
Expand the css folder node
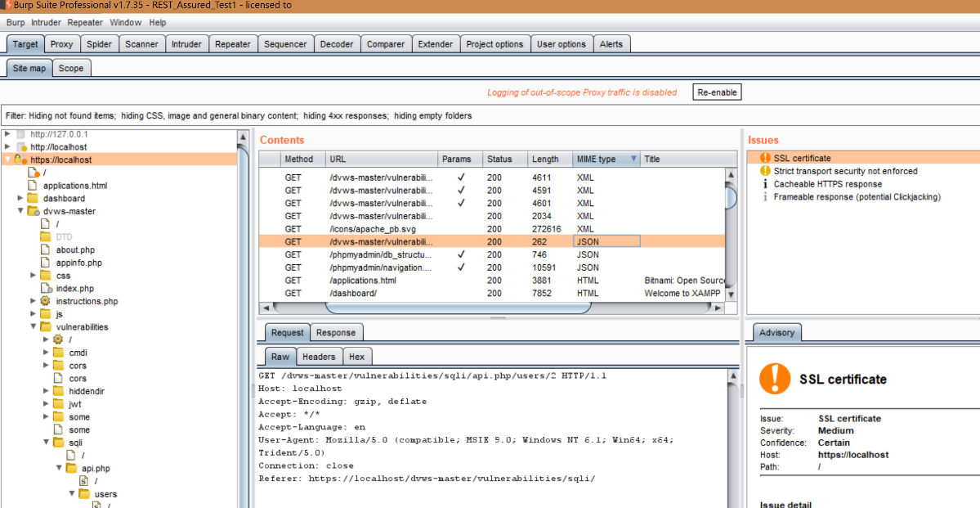(34, 276)
